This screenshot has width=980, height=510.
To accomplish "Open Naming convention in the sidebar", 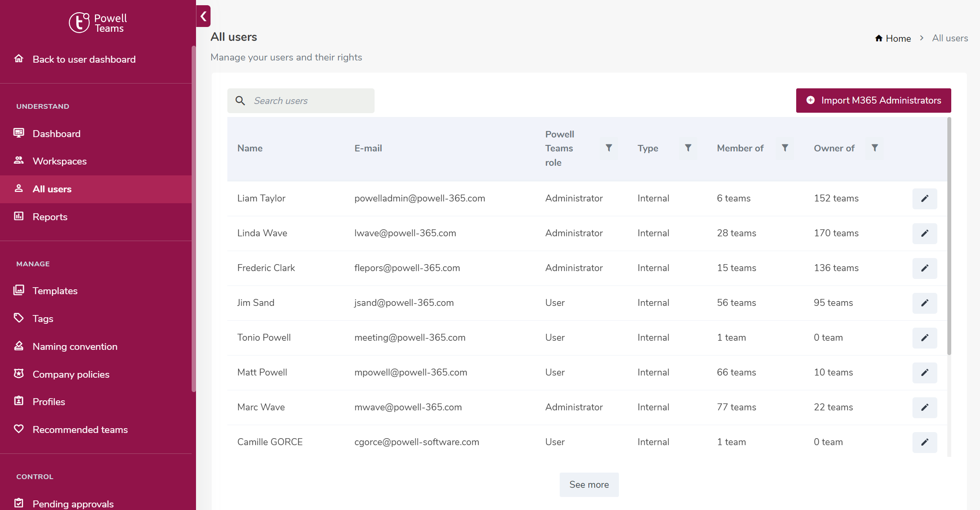I will tap(96, 346).
